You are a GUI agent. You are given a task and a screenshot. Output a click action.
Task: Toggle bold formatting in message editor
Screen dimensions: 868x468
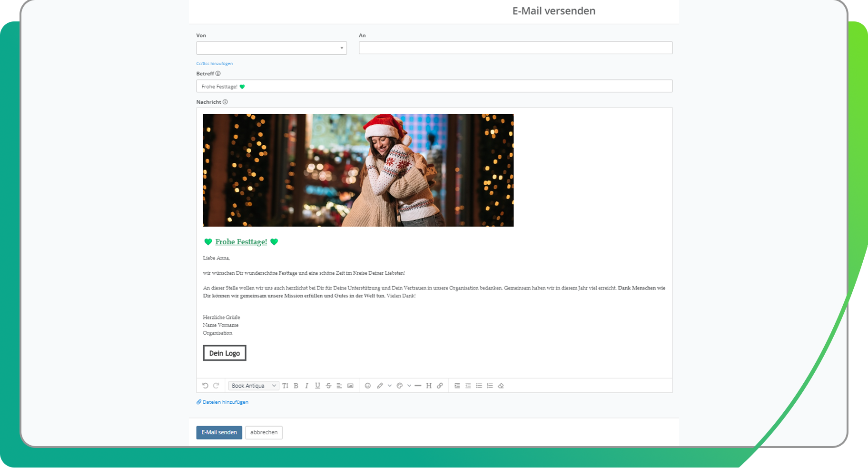click(x=296, y=386)
